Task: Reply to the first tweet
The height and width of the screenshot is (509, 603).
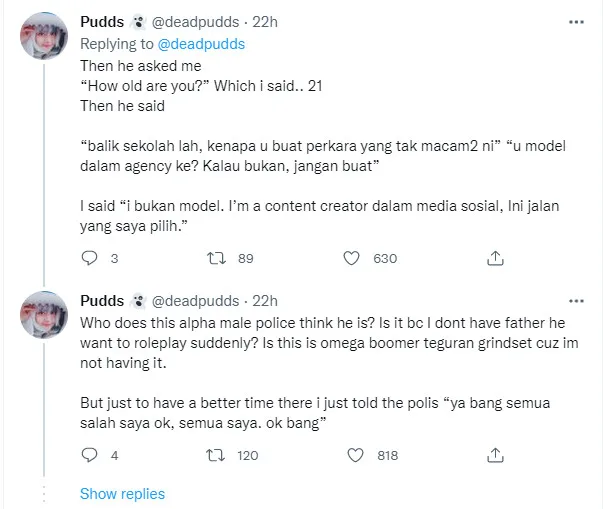Action: (x=89, y=258)
